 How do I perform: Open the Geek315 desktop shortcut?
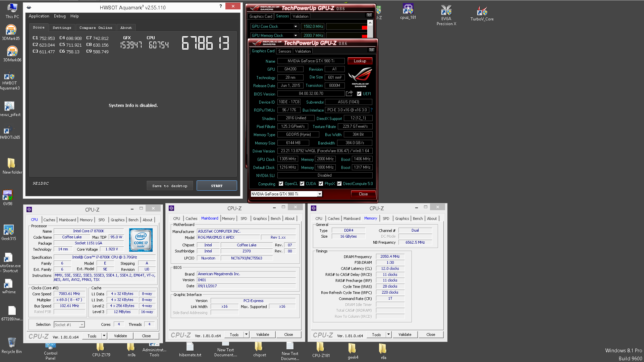[x=9, y=233]
